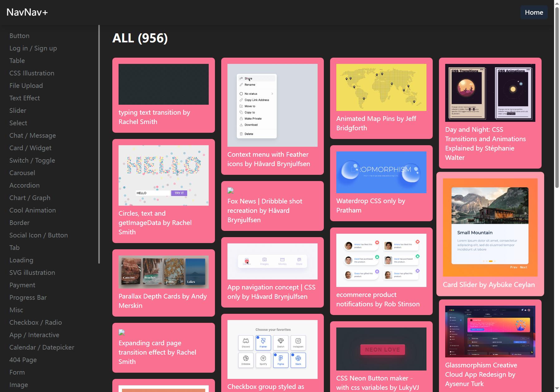
Task: Open Calendar / Datepicker category
Action: tap(42, 347)
